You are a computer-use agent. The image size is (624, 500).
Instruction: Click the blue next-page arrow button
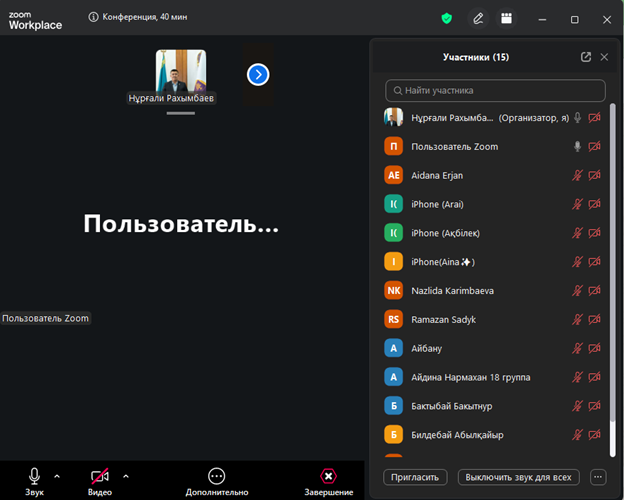[x=258, y=74]
